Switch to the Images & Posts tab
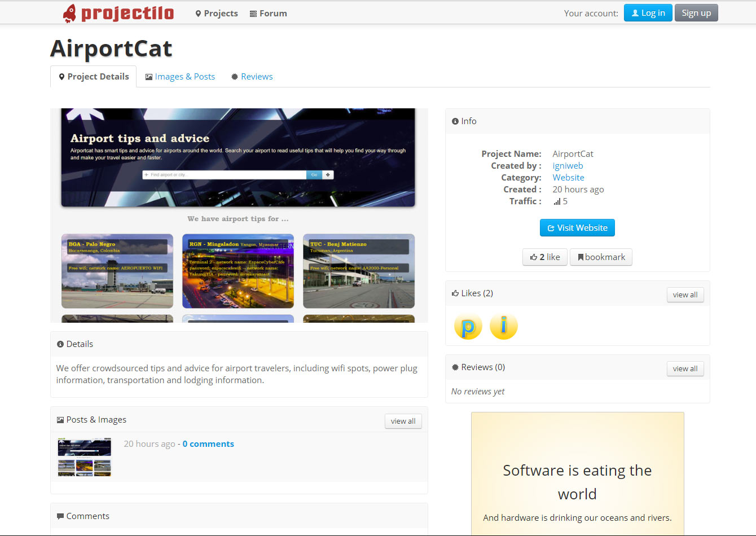The height and width of the screenshot is (536, 756). tap(180, 77)
